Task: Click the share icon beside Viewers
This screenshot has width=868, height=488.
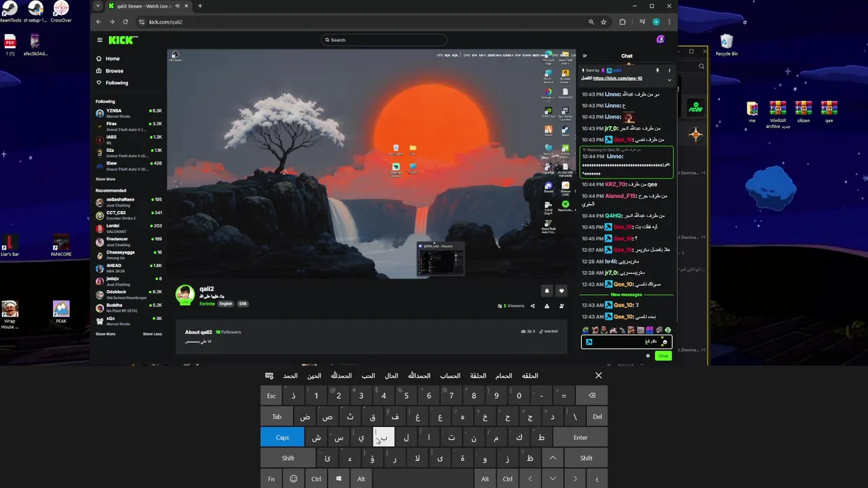Action: [x=532, y=306]
